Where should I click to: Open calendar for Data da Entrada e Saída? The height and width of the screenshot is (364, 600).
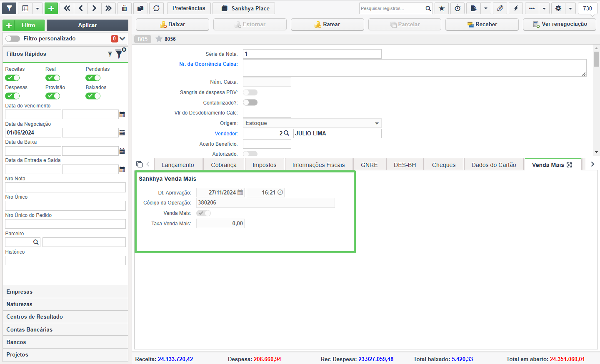coord(122,169)
